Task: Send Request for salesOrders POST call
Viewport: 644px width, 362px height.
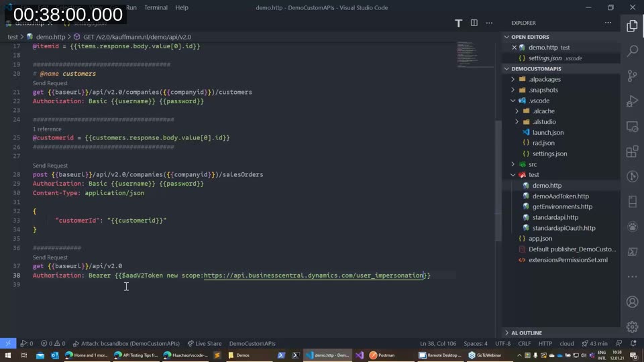Action: (50, 166)
